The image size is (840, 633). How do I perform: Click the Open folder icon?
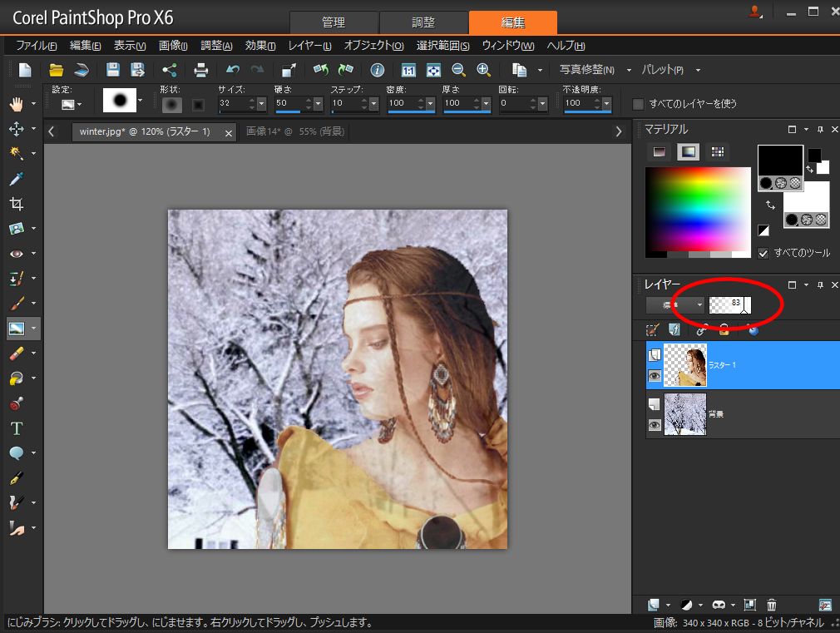[x=57, y=70]
